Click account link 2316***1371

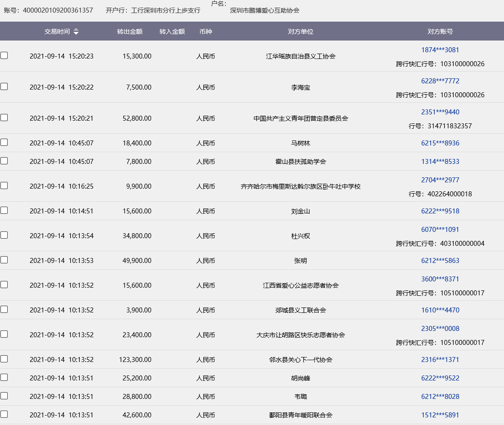(440, 360)
